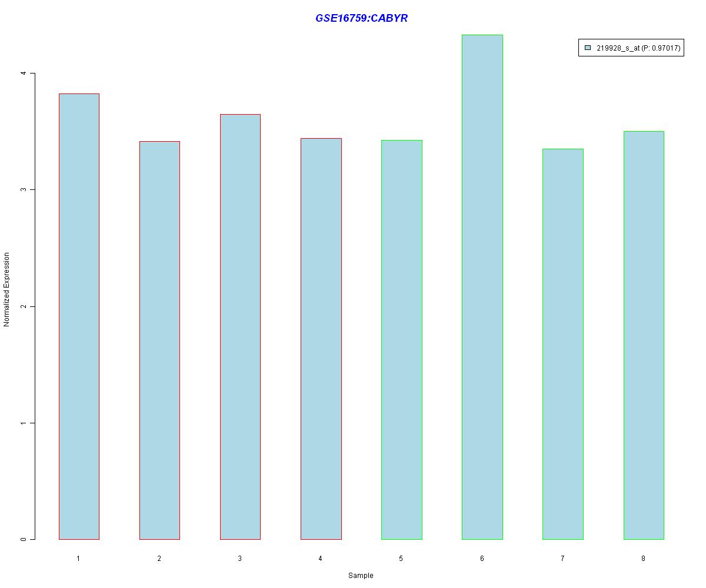Click the legend's light blue color swatch
This screenshot has height=588, width=706.
(x=588, y=48)
